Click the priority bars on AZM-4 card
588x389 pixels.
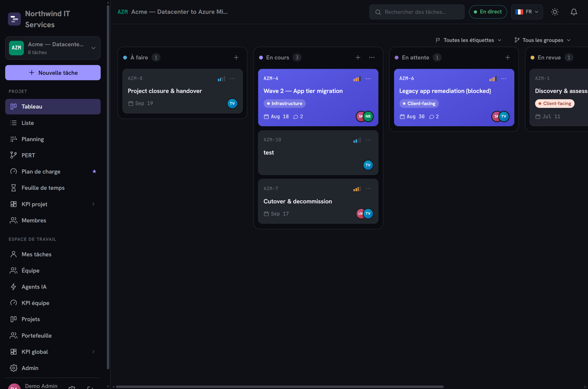pos(357,79)
